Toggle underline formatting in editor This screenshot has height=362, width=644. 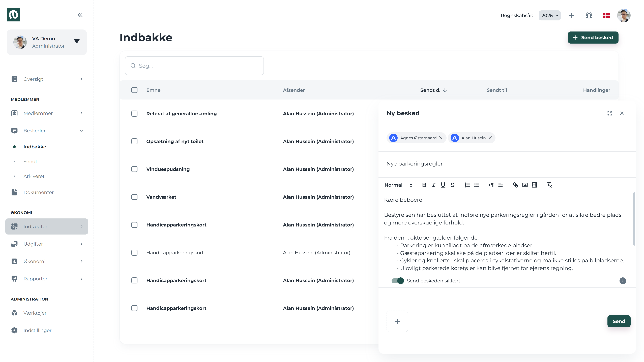(443, 185)
